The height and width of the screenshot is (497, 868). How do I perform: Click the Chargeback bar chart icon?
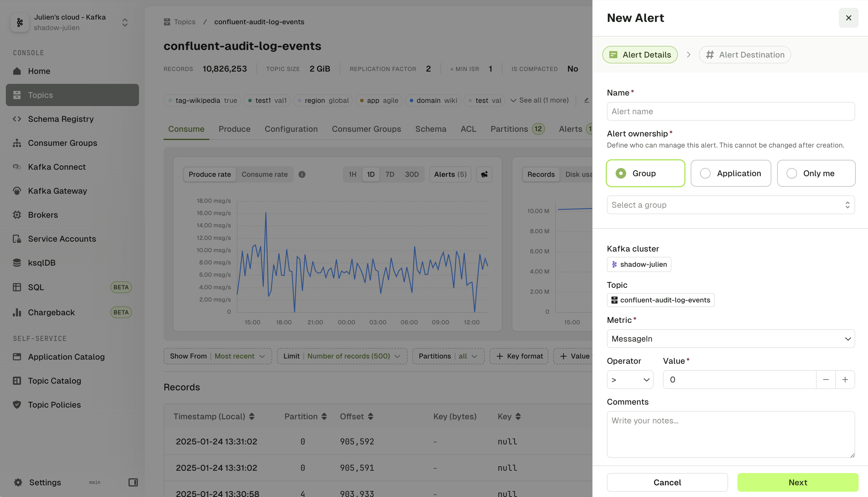click(x=17, y=312)
